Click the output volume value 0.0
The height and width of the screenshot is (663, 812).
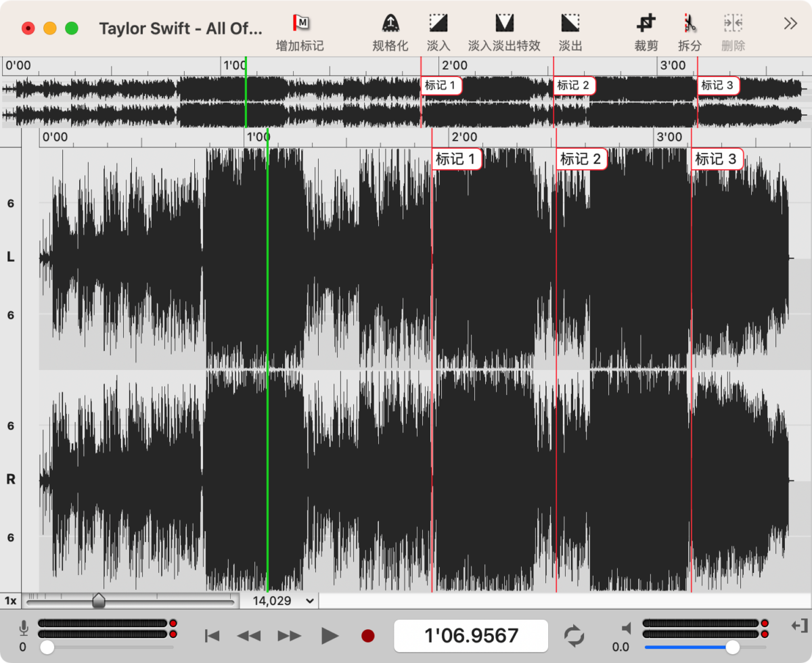click(x=621, y=647)
